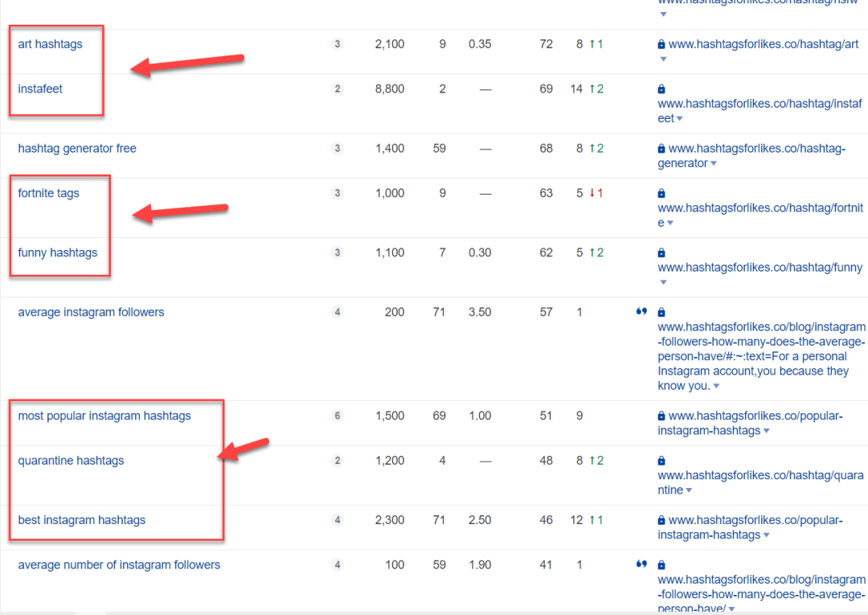Open the 'fortnite tags' keyword link
The width and height of the screenshot is (868, 615).
tap(48, 193)
